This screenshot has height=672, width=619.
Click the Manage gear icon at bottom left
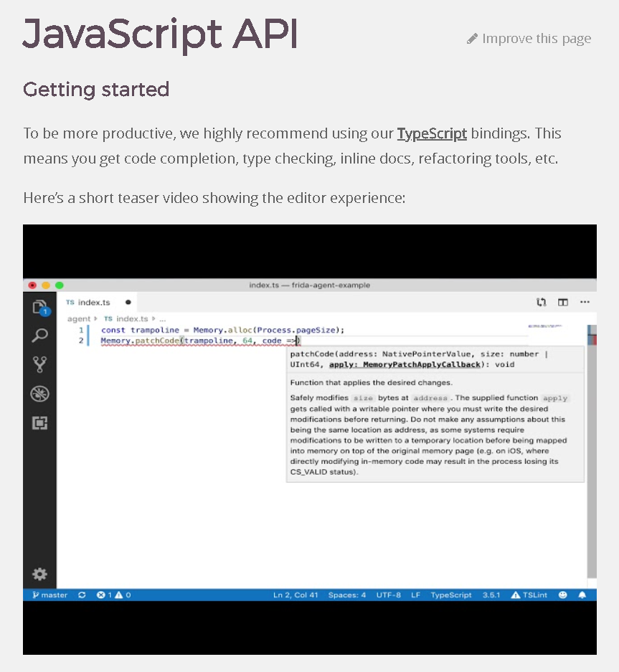tap(39, 574)
